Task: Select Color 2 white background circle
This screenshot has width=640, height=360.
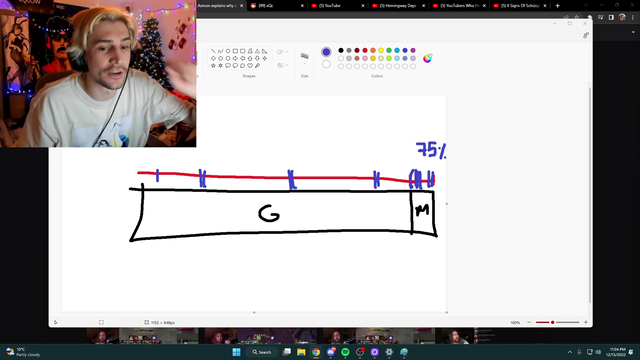Action: 326,64
